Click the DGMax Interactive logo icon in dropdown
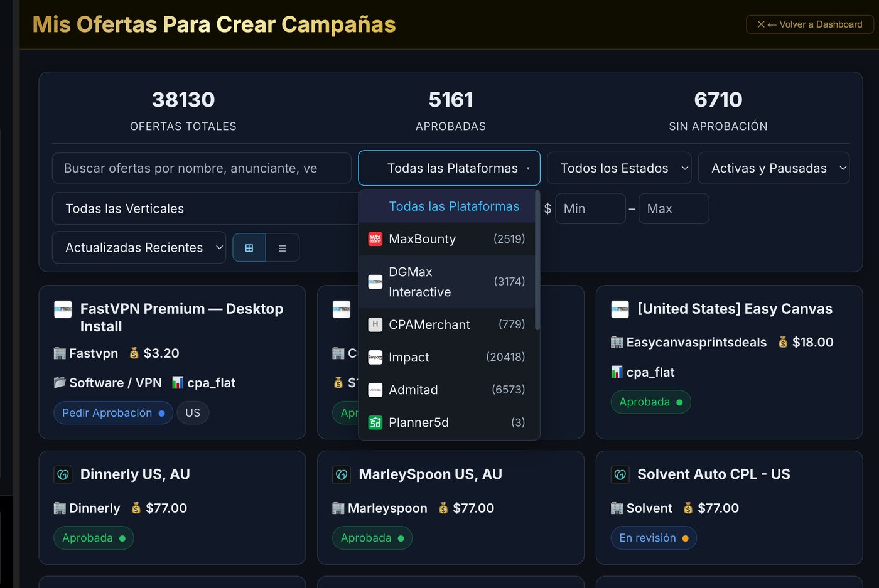The height and width of the screenshot is (588, 879). (375, 282)
